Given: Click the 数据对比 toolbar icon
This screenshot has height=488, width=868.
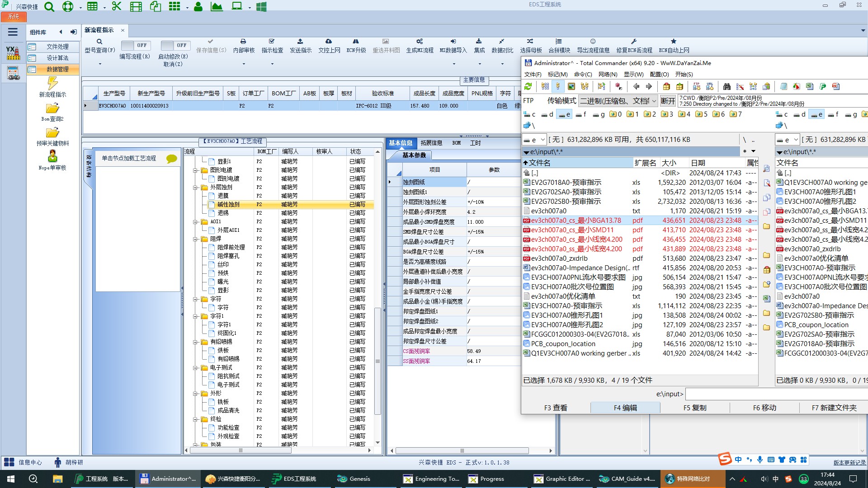Looking at the screenshot, I should tap(502, 42).
